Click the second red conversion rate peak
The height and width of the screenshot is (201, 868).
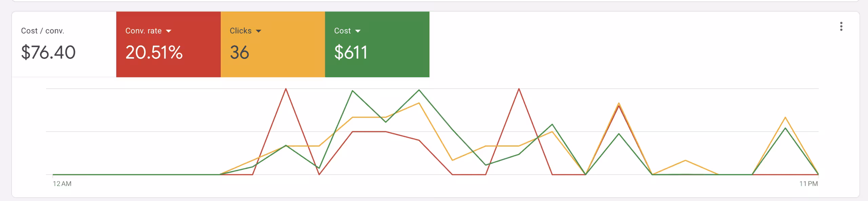519,89
